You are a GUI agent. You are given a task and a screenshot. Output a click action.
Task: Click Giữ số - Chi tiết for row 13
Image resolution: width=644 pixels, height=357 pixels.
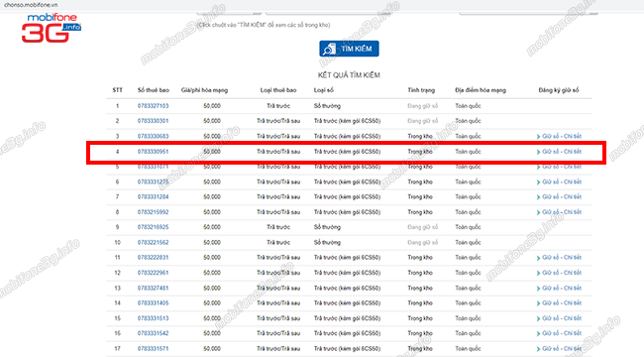coord(559,288)
